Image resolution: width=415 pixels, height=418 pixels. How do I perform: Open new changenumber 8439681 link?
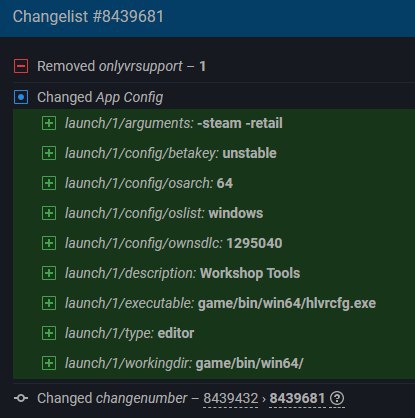[297, 398]
